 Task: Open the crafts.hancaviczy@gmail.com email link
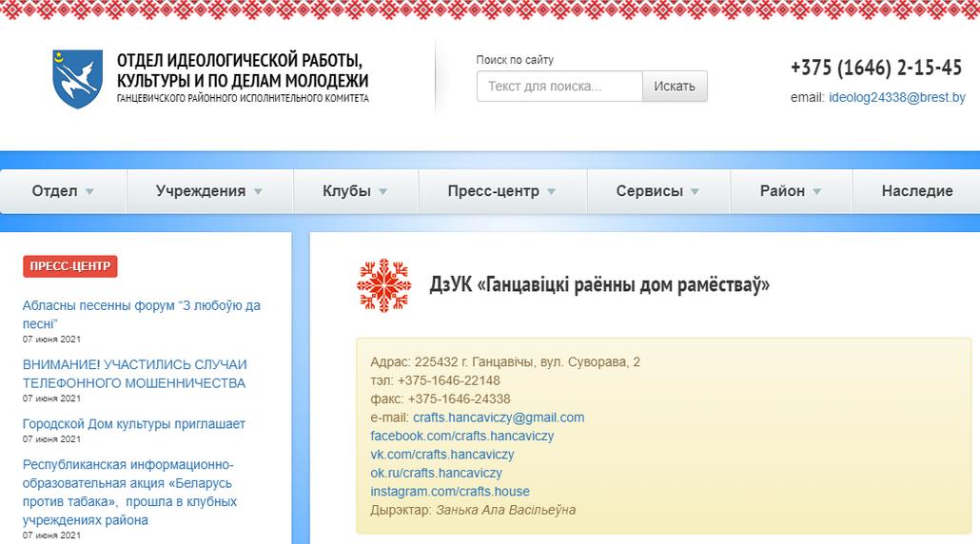pyautogui.click(x=499, y=418)
